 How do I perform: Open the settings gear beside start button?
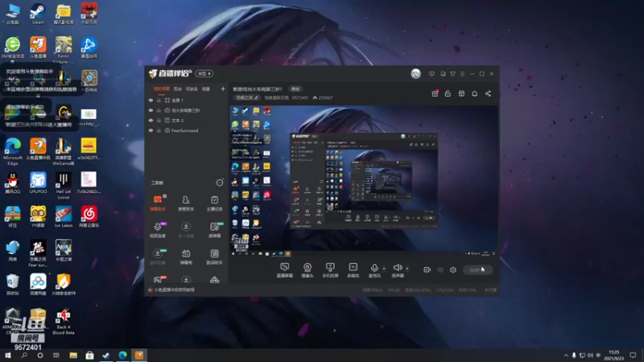pyautogui.click(x=453, y=269)
